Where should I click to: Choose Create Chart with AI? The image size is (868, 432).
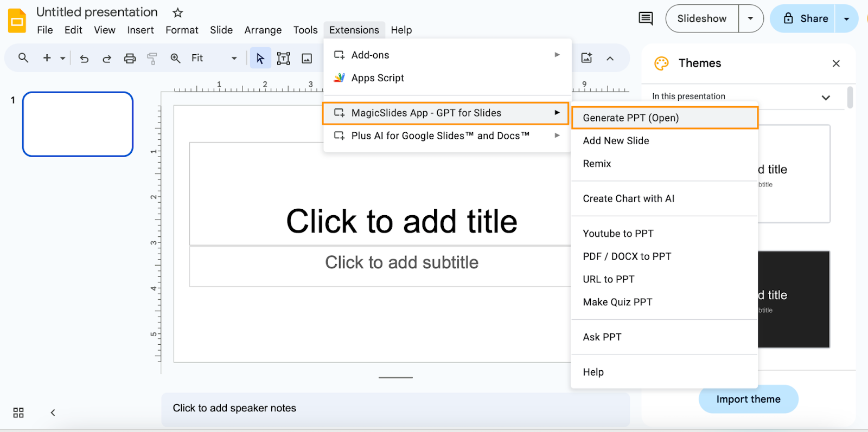(x=665, y=198)
